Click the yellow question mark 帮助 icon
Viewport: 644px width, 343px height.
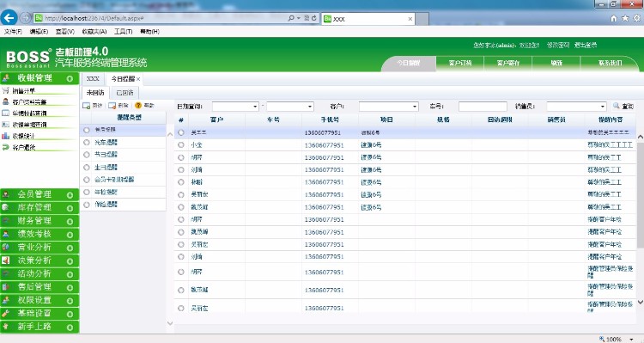138,106
